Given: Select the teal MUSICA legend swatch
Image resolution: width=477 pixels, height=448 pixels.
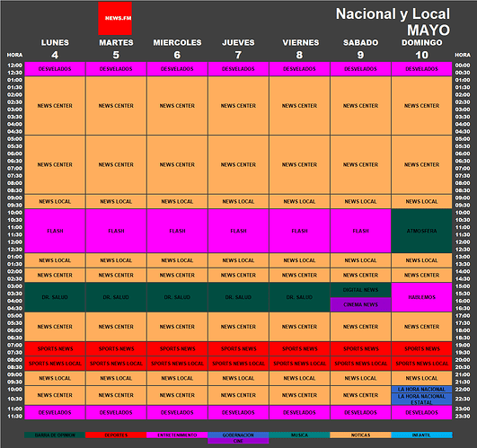Looking at the screenshot, I should pos(299,435).
